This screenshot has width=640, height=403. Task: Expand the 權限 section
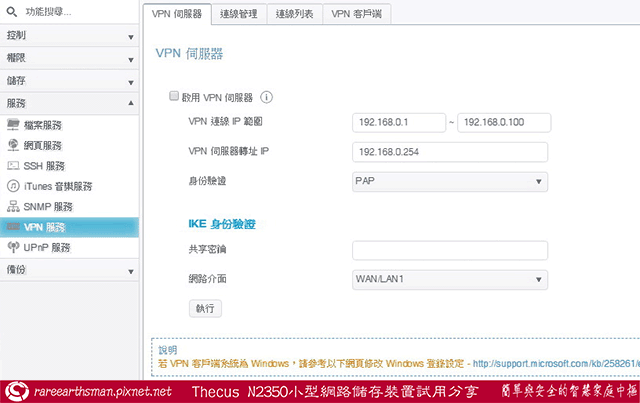(69, 58)
